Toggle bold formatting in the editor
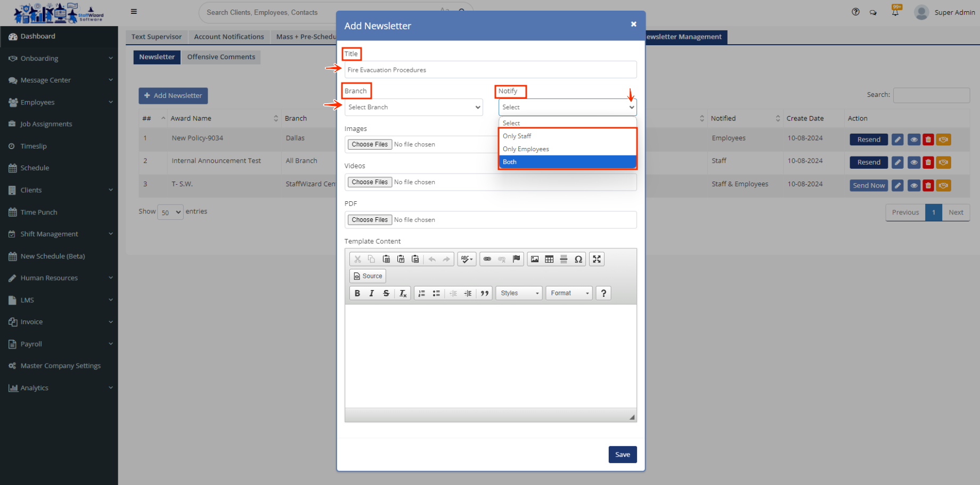 [x=357, y=293]
